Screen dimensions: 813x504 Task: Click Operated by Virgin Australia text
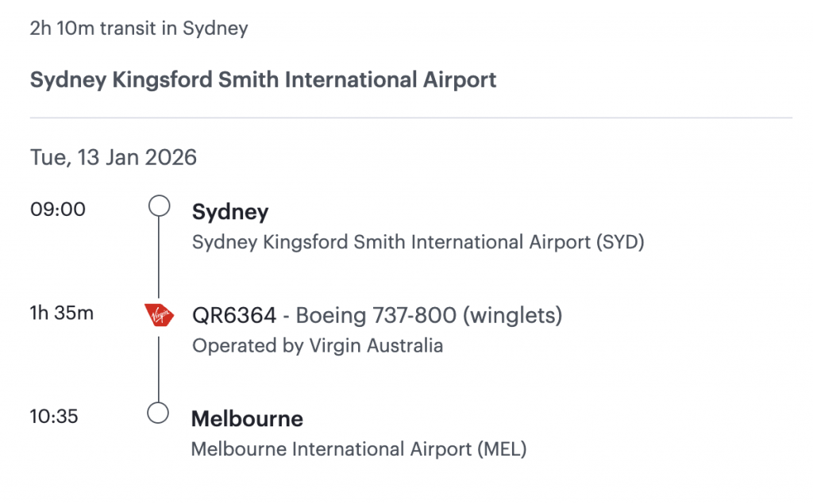[318, 346]
